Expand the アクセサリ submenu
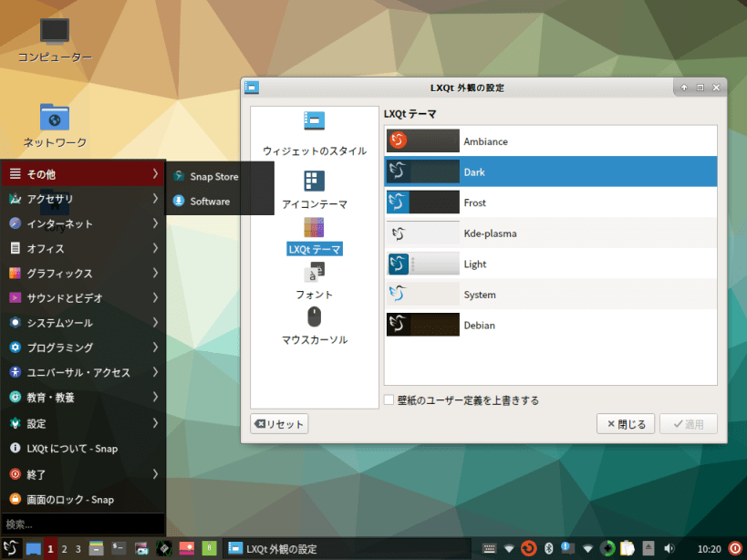This screenshot has height=560, width=747. [83, 199]
